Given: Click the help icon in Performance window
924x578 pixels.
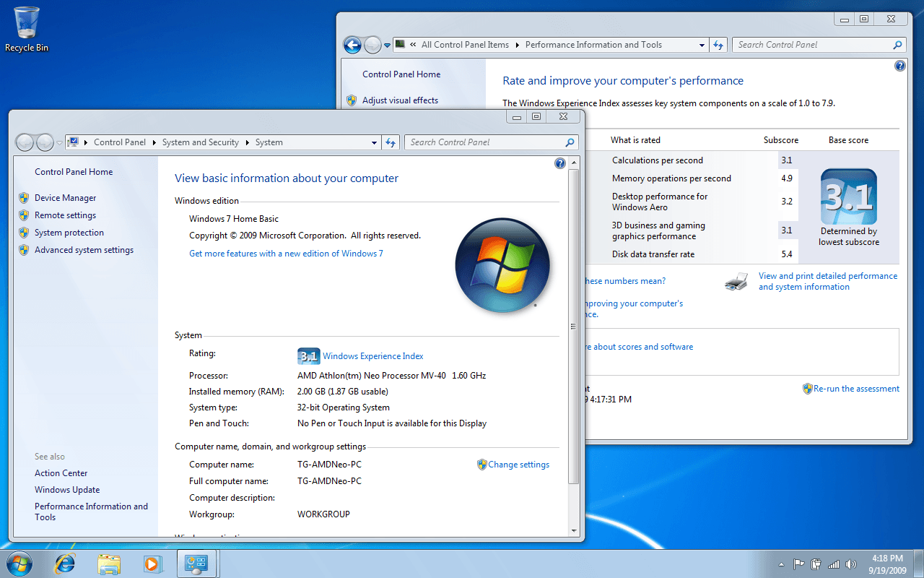Looking at the screenshot, I should 900,66.
